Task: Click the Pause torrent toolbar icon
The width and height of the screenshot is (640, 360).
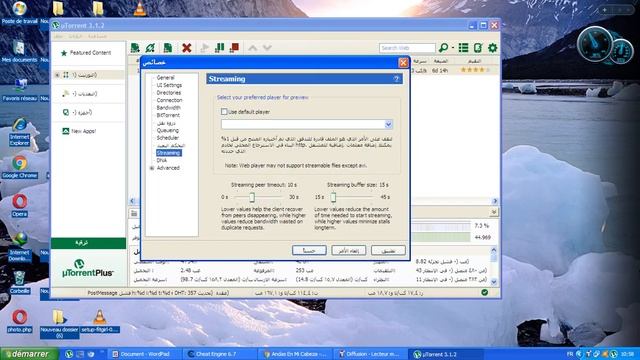Action: [x=220, y=48]
